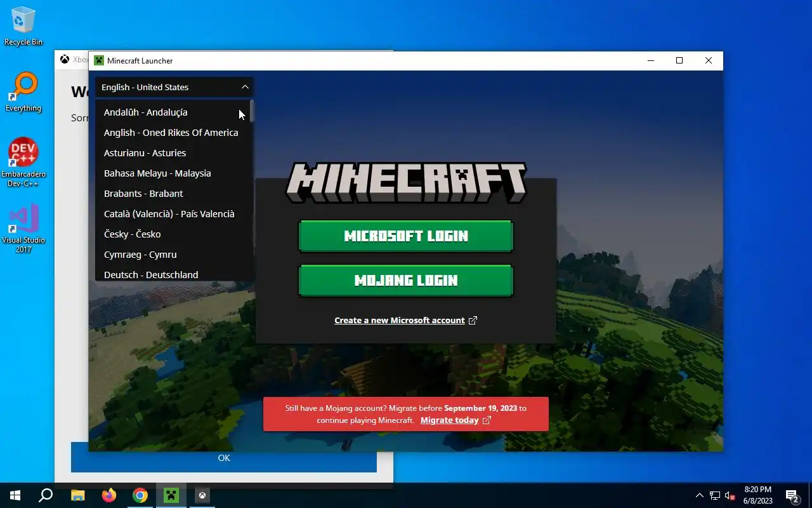Follow the Migrate today link
The width and height of the screenshot is (812, 508).
tap(449, 420)
